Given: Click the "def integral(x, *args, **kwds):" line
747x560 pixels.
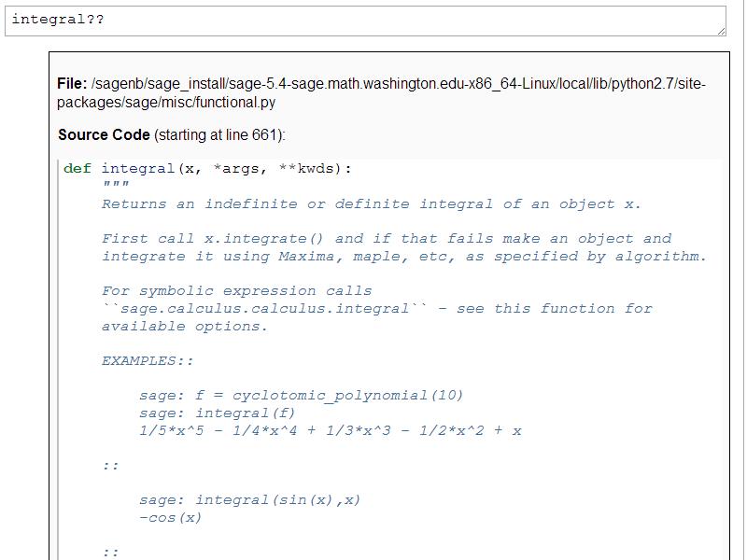Looking at the screenshot, I should (x=208, y=169).
